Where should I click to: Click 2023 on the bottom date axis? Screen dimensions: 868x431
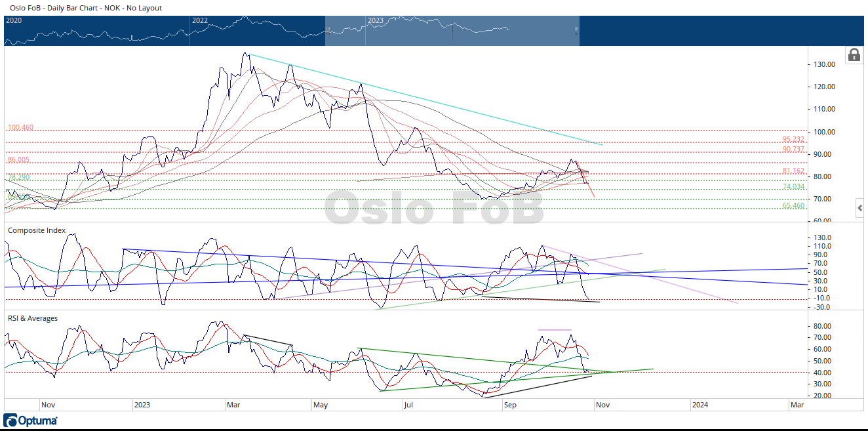click(142, 405)
